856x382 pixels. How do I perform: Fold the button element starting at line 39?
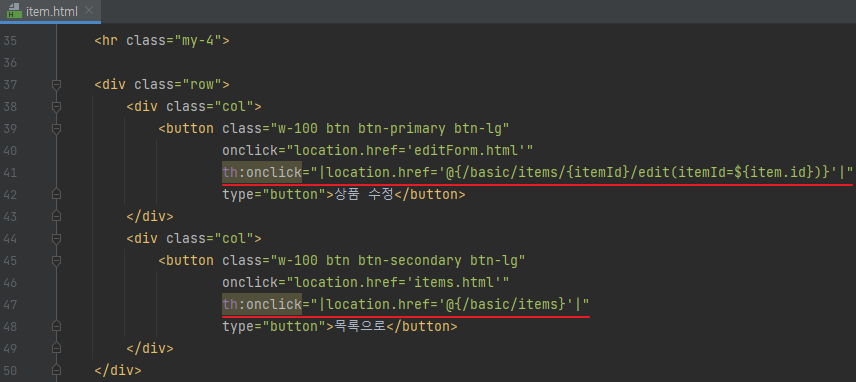tap(56, 129)
